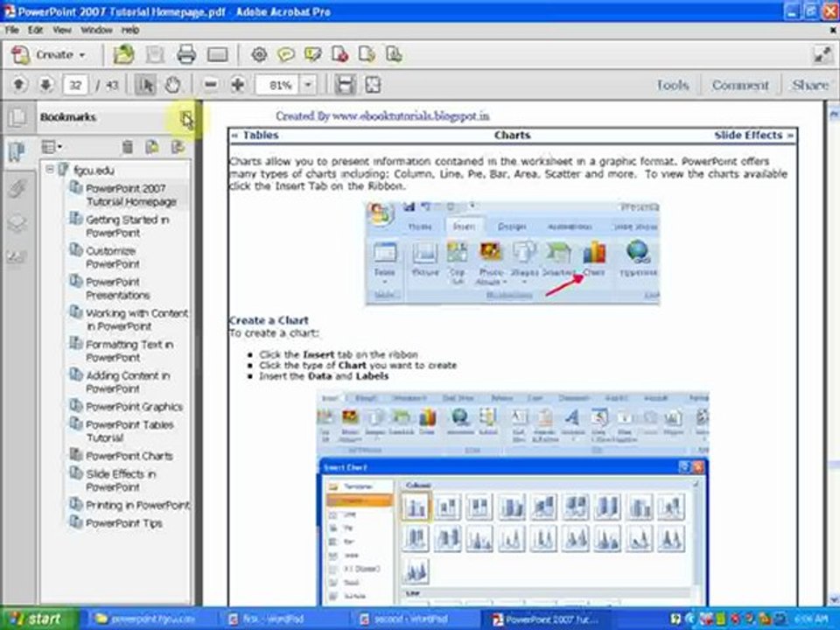
Task: Select Slide Effects in PowerPoint bookmark
Action: pos(121,480)
